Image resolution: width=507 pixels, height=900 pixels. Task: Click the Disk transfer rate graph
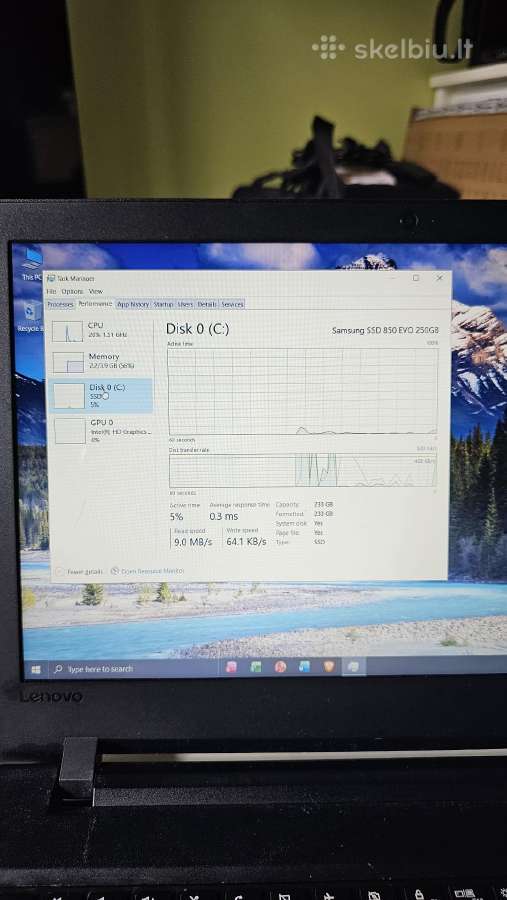pyautogui.click(x=303, y=471)
